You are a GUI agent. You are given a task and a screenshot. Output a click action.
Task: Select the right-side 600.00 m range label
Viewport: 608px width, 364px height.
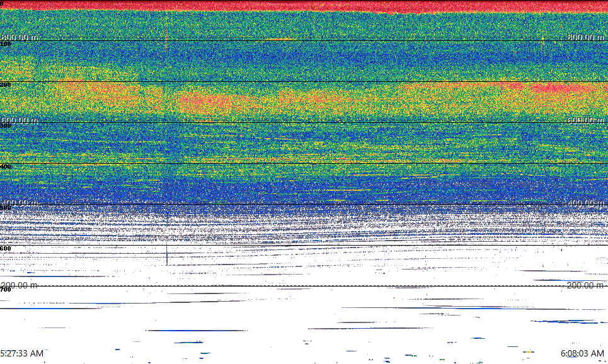585,120
